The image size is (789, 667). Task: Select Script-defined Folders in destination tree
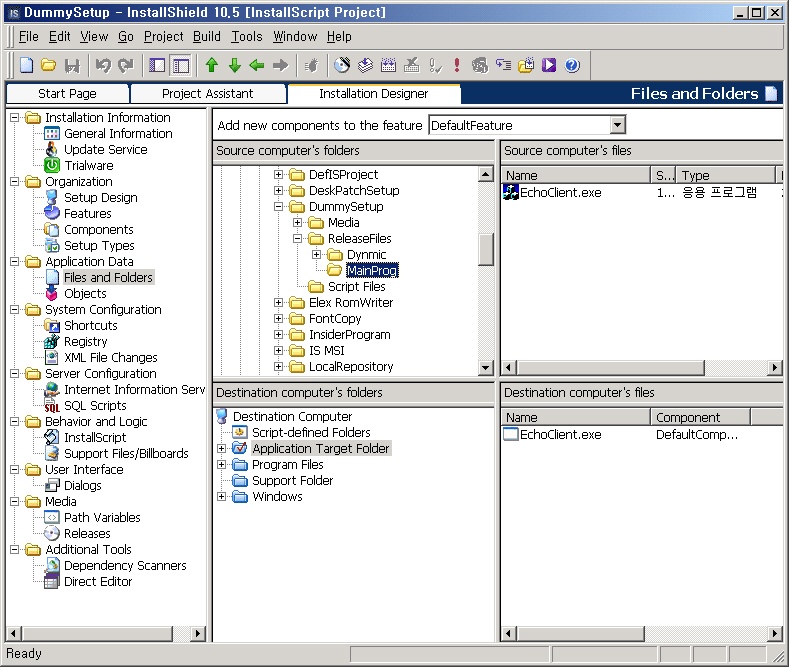click(x=311, y=433)
